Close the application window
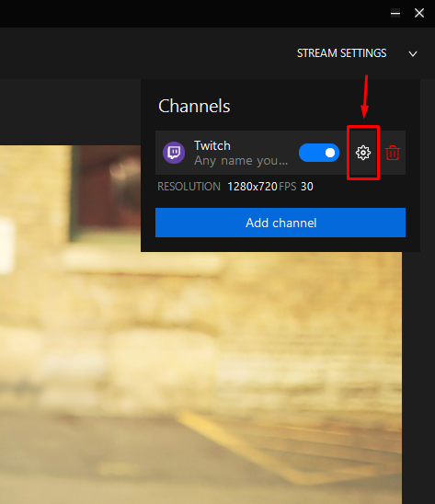 coord(419,13)
